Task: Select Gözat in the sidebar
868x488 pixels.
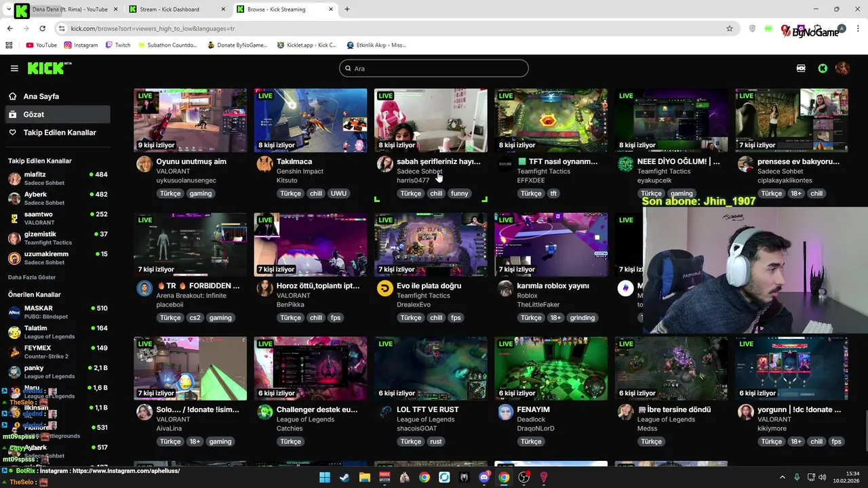Action: tap(57, 115)
